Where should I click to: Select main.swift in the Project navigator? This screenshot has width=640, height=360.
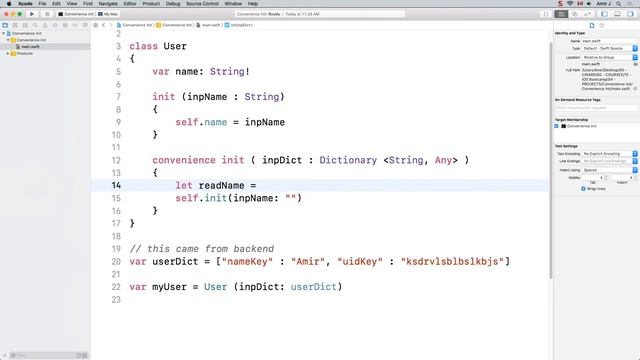coord(45,47)
